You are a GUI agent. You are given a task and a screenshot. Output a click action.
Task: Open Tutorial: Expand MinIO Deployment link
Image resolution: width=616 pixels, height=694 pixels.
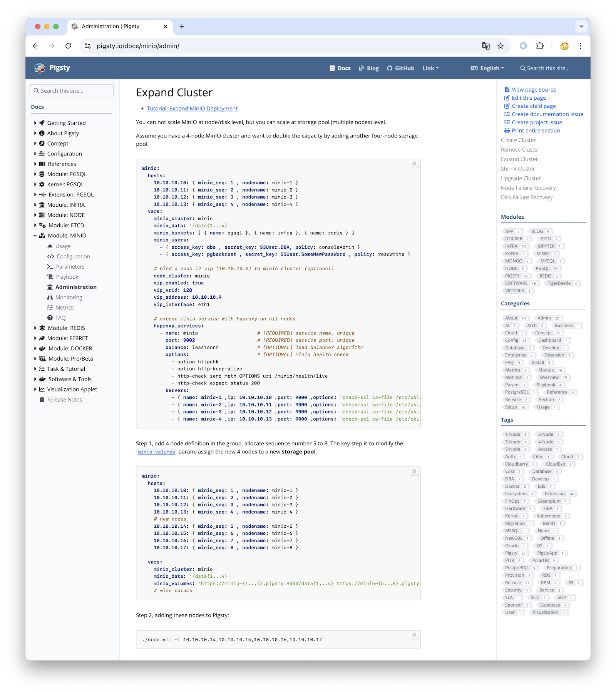coord(192,109)
